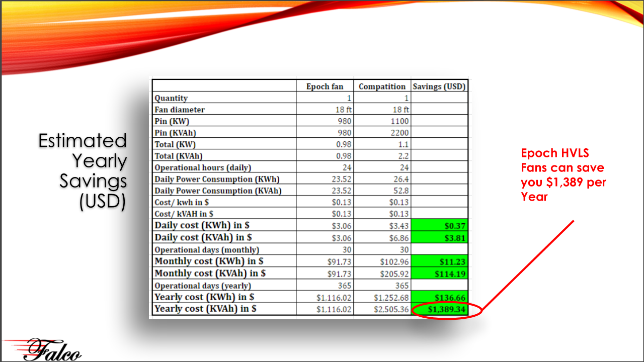The width and height of the screenshot is (644, 362).
Task: Click 'Yearly cost (KVAh) in $' label
Action: 205,309
